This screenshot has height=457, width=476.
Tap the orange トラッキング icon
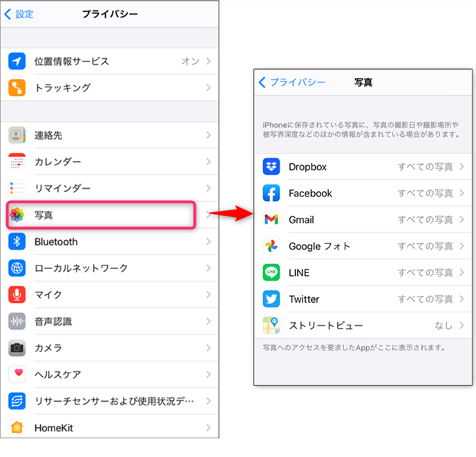tap(17, 88)
